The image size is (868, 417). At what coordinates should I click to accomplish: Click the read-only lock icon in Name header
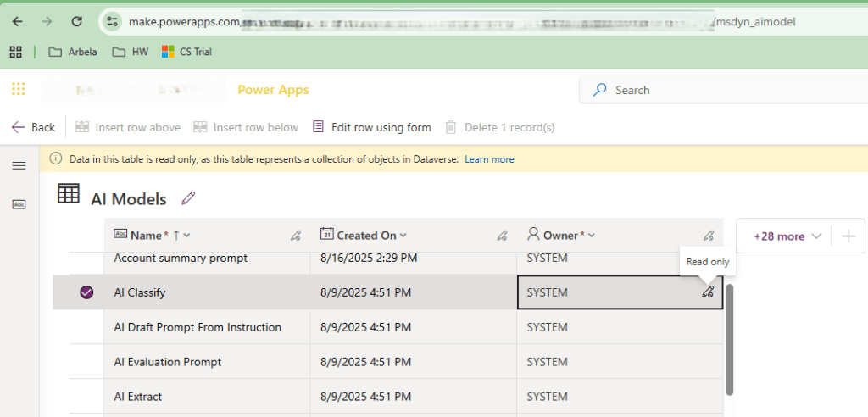[x=296, y=236]
